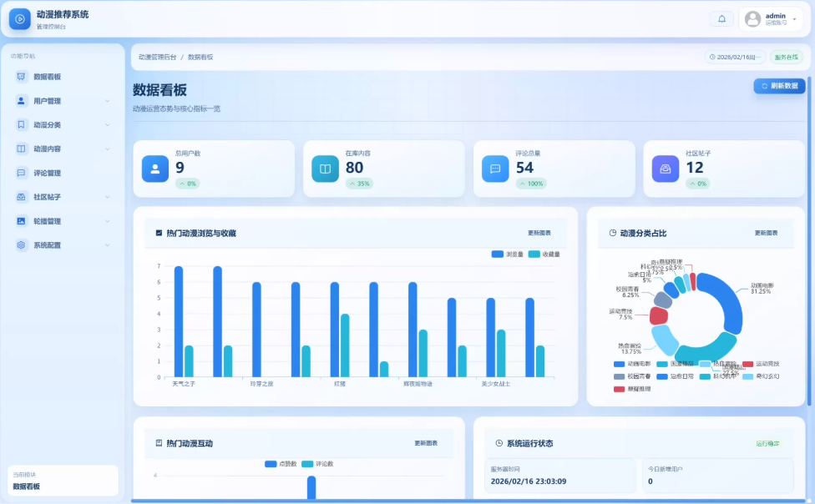Click the clock icon in the date tag
This screenshot has height=504, width=815.
[712, 57]
